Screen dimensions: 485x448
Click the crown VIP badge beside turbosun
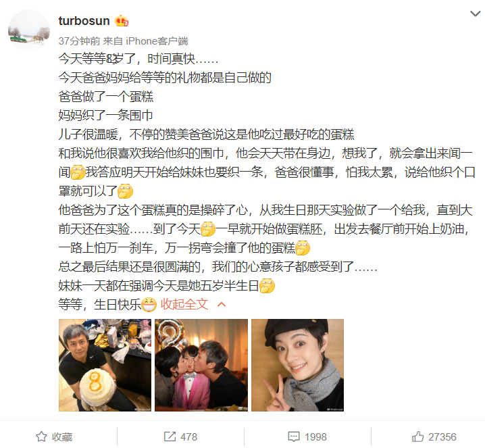[x=122, y=21]
